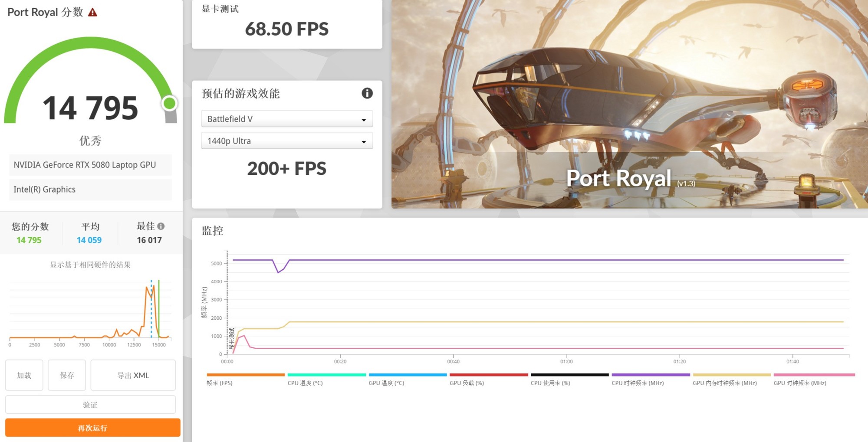
Task: Expand the 1440p Ultra resolution dropdown
Action: (x=287, y=141)
